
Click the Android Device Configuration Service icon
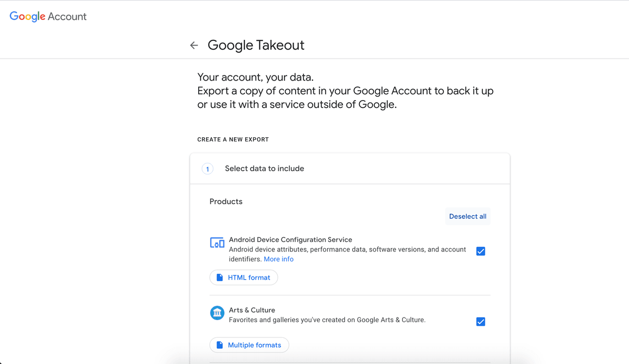point(217,242)
